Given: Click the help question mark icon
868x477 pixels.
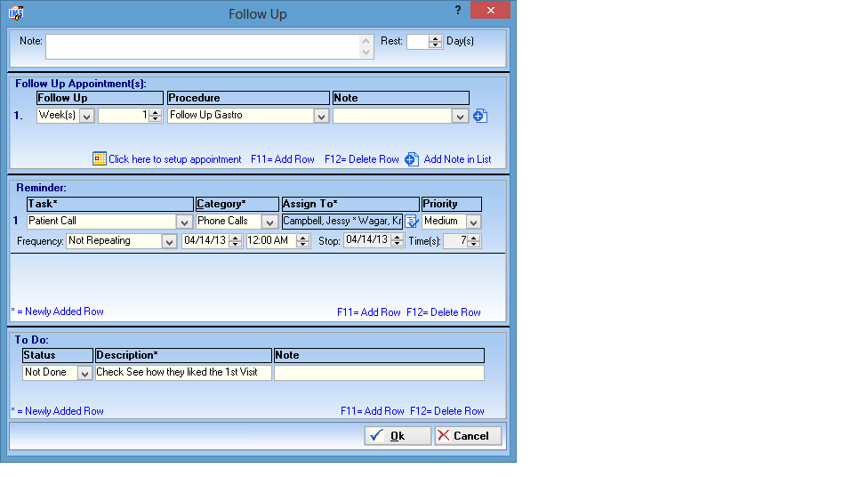Looking at the screenshot, I should pos(458,10).
